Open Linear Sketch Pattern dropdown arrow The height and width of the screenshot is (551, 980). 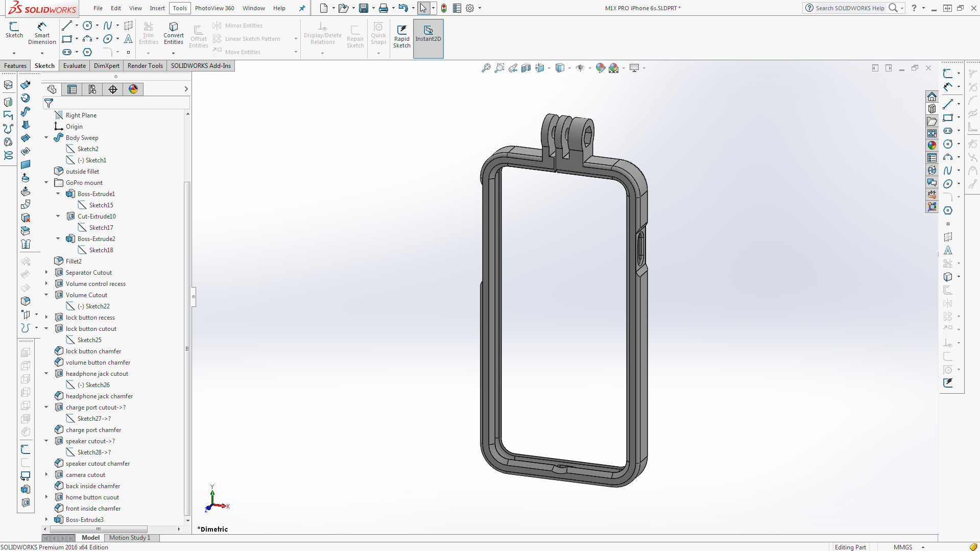coord(296,39)
